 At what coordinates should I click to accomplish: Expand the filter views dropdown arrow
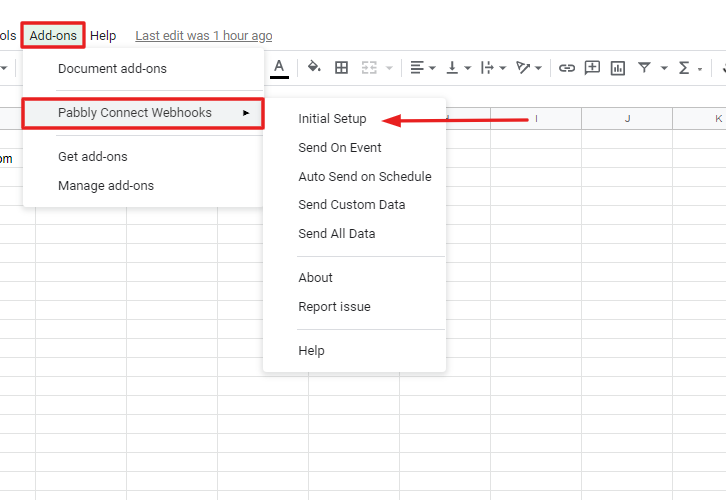click(x=664, y=69)
